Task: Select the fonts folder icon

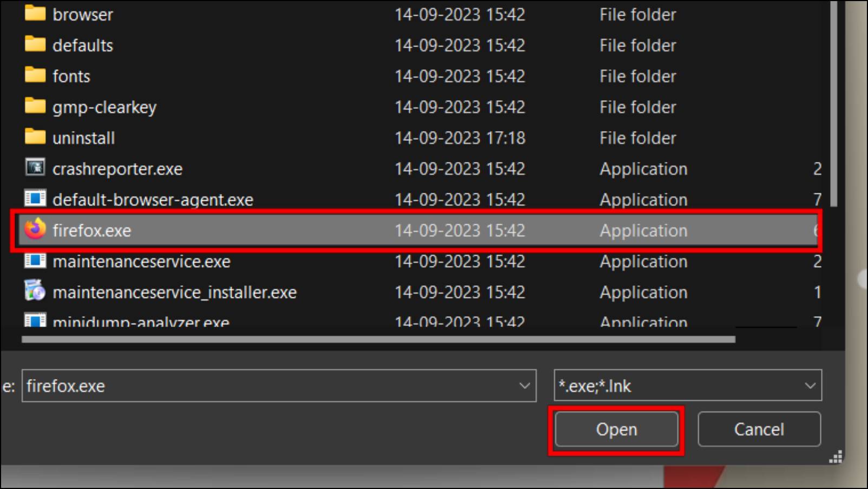Action: tap(35, 75)
